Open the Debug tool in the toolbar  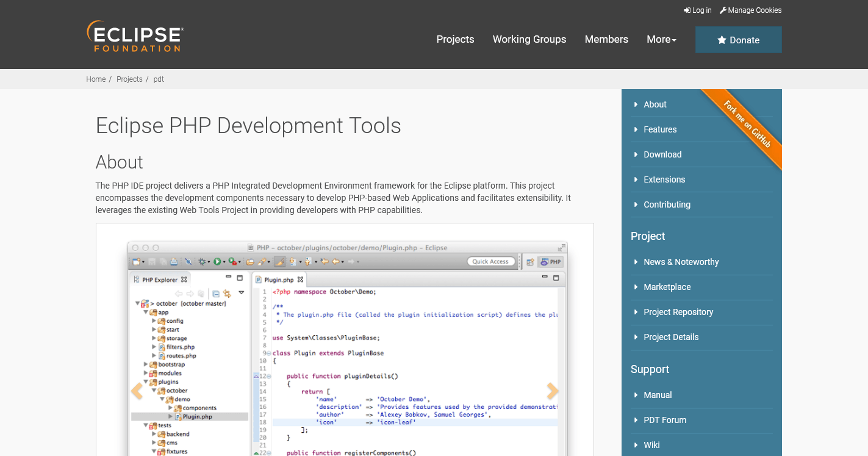pyautogui.click(x=201, y=261)
